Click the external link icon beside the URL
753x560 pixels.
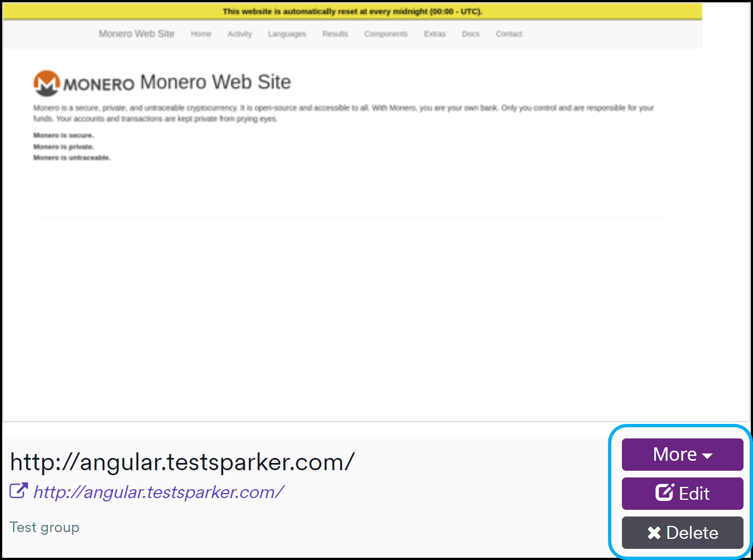(x=18, y=491)
